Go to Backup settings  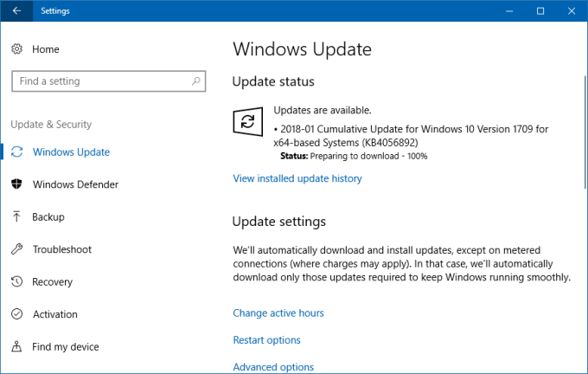point(48,217)
